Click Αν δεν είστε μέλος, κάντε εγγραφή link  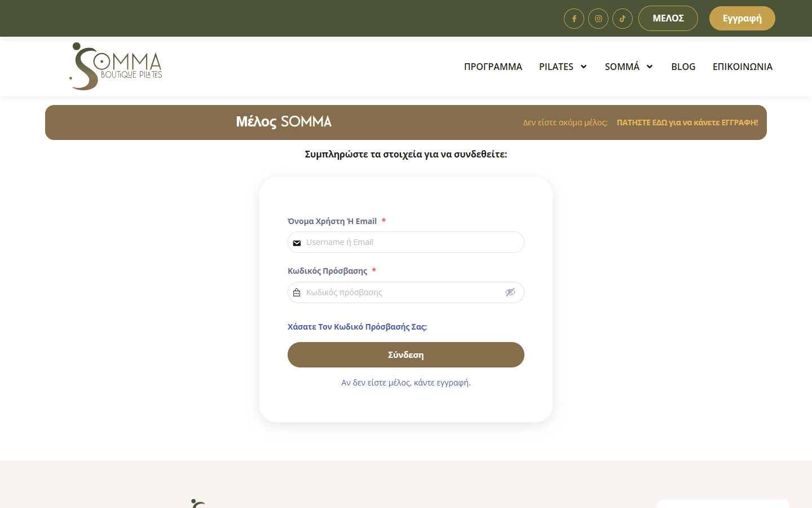point(406,383)
